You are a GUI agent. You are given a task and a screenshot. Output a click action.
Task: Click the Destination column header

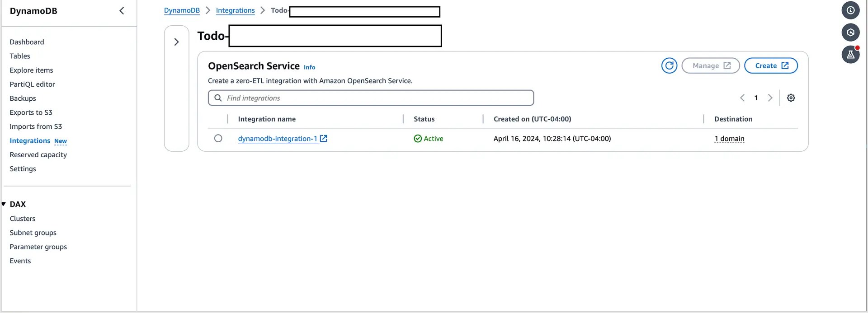pyautogui.click(x=733, y=119)
